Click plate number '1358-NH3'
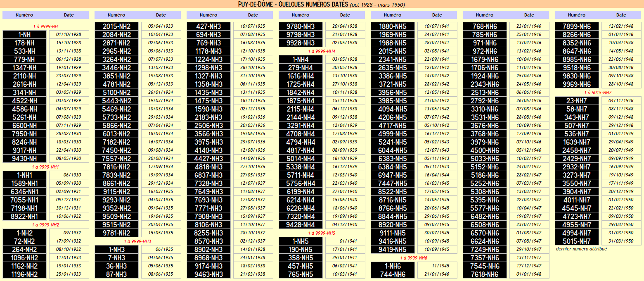The width and height of the screenshot is (644, 281). tap(208, 84)
